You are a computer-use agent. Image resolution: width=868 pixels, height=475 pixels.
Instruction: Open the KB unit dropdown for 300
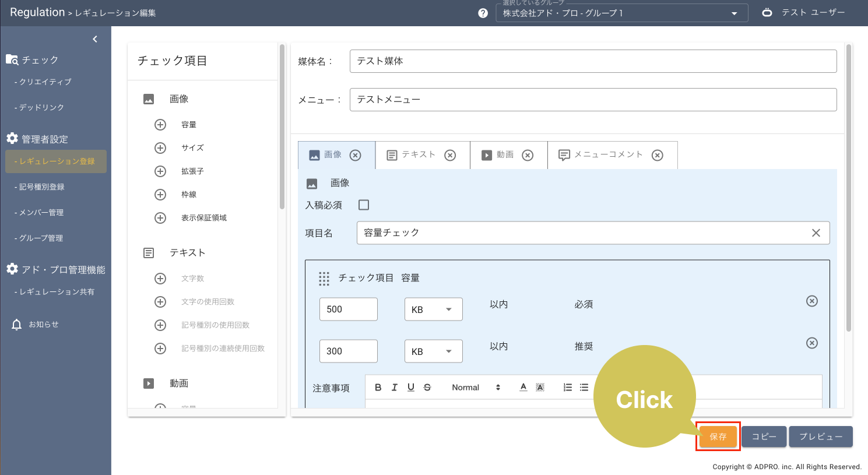pyautogui.click(x=433, y=351)
